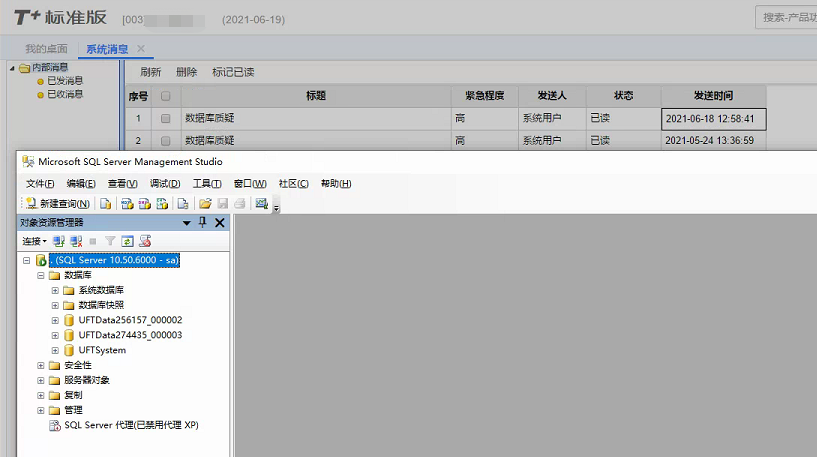Expand the 复制 folder
This screenshot has height=457, width=817.
(41, 396)
